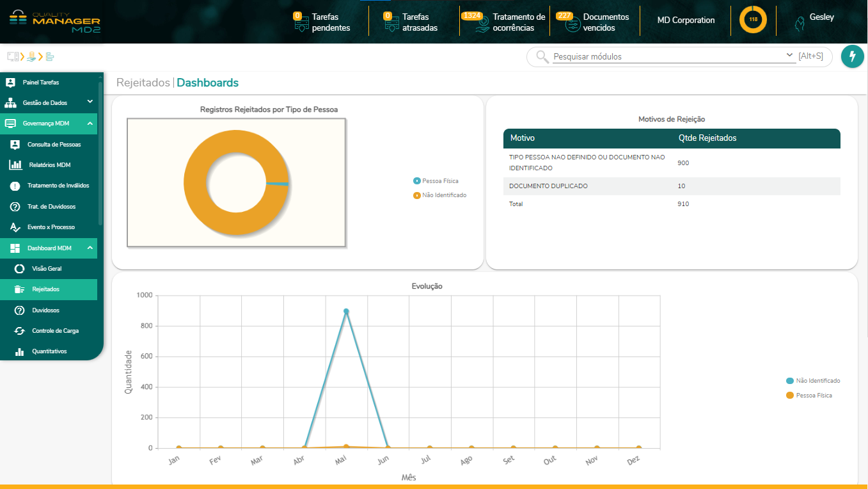Click the Motivos de Rejeição title
The image size is (868, 489).
click(x=672, y=119)
